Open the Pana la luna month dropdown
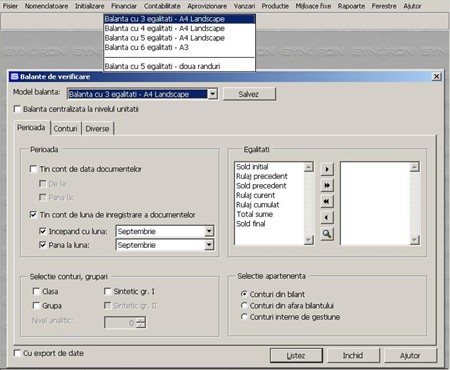 [209, 245]
